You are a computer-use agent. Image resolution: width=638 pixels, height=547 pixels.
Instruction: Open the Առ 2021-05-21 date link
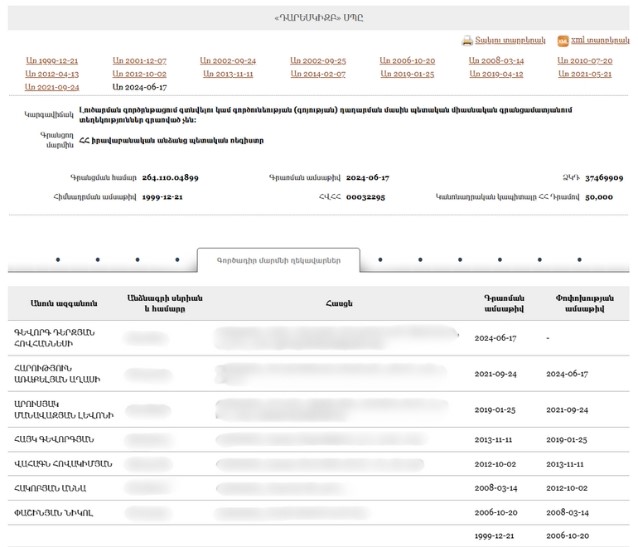(585, 74)
